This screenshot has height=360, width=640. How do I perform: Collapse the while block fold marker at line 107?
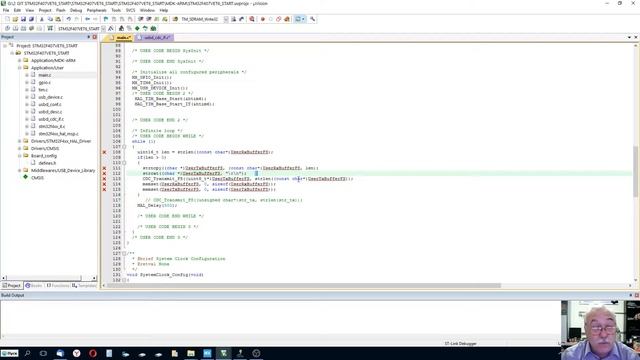(124, 147)
